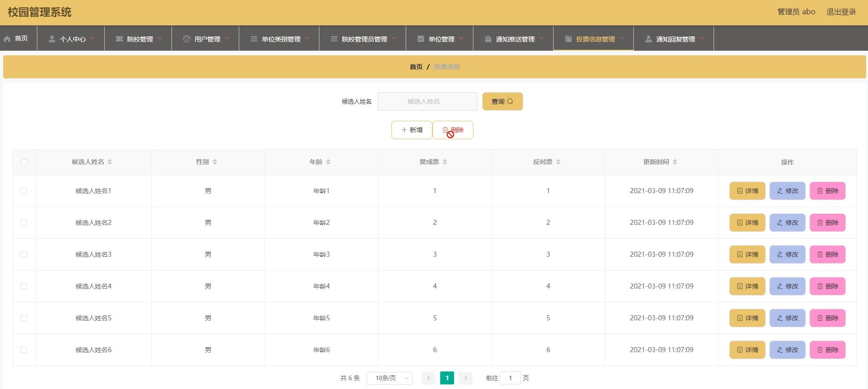868x389 pixels.
Task: Expand the 院校管理员管理 dropdown arrow
Action: coord(394,38)
